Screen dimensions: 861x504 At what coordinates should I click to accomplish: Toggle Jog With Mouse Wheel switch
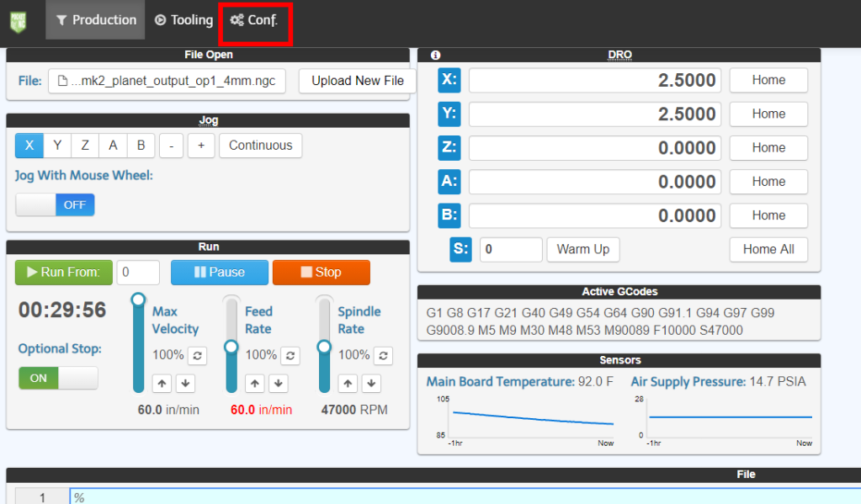pyautogui.click(x=56, y=204)
